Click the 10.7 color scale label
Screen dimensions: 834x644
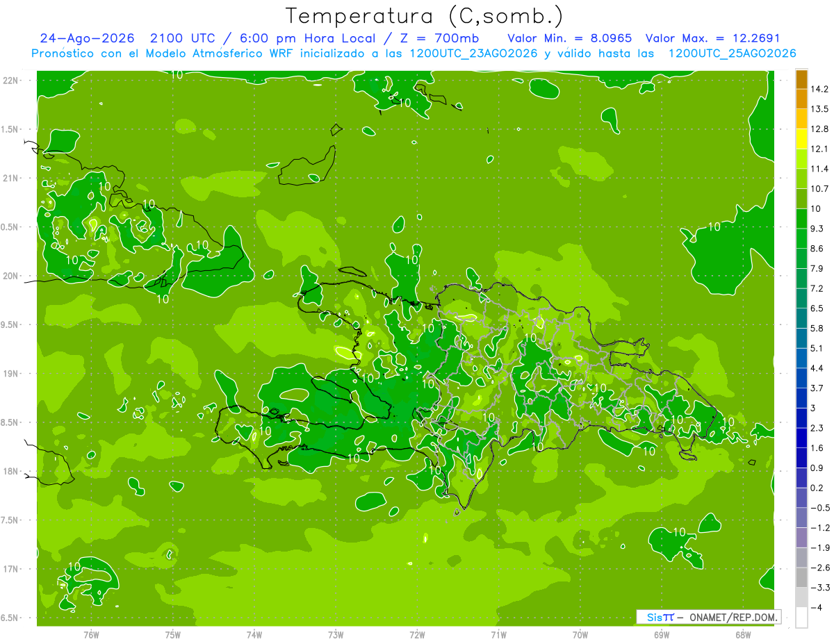pyautogui.click(x=820, y=189)
